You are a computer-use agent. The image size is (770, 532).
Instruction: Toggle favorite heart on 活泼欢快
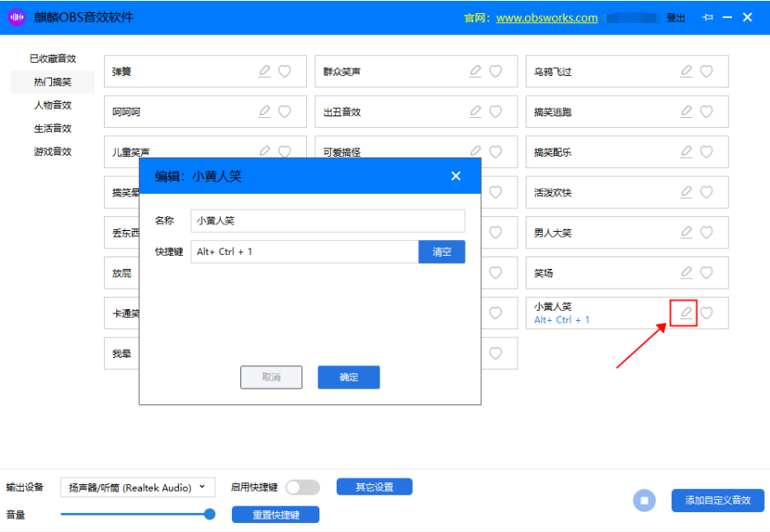tap(706, 192)
